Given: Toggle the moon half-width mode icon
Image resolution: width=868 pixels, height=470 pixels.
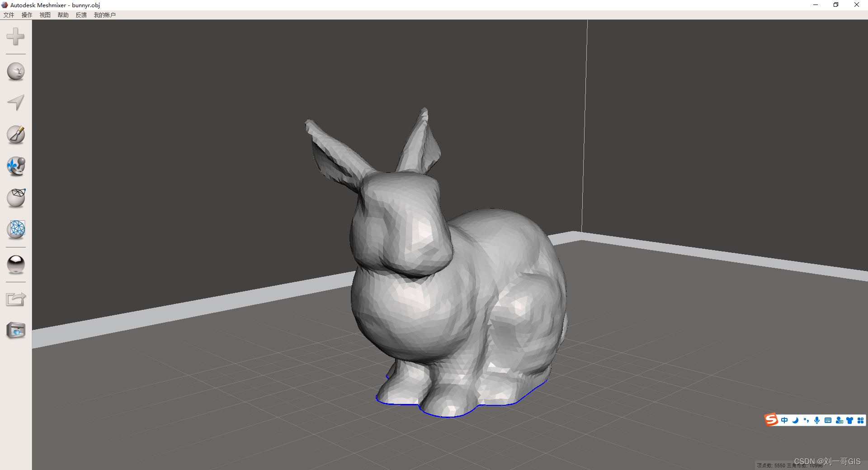Looking at the screenshot, I should tap(795, 420).
